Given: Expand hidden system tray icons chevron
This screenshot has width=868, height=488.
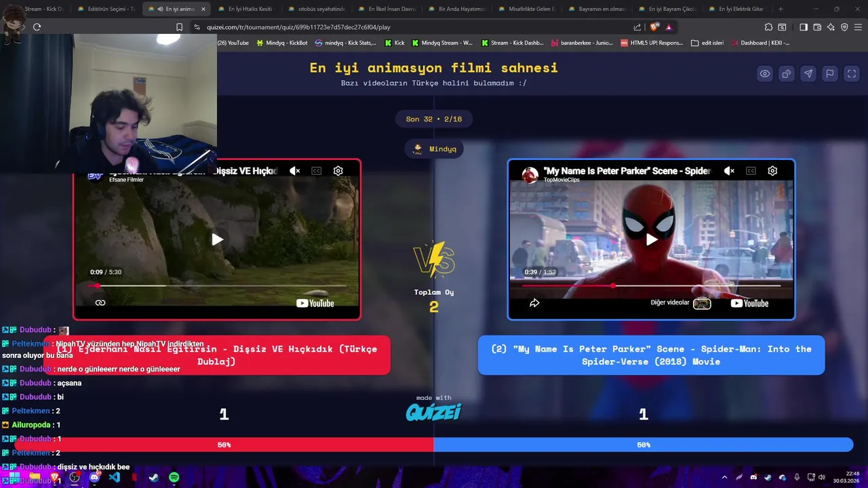Looking at the screenshot, I should coord(724,477).
